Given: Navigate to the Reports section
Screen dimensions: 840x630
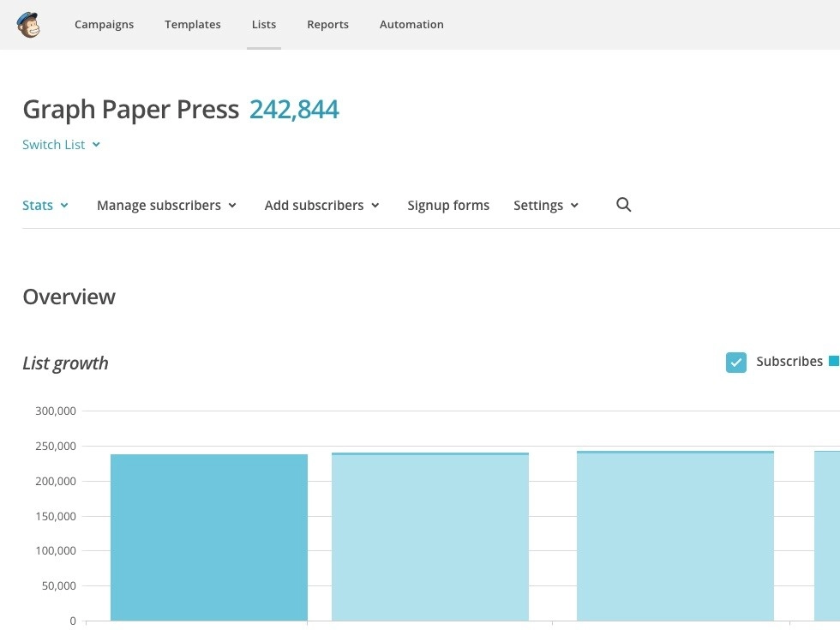Looking at the screenshot, I should pyautogui.click(x=327, y=25).
